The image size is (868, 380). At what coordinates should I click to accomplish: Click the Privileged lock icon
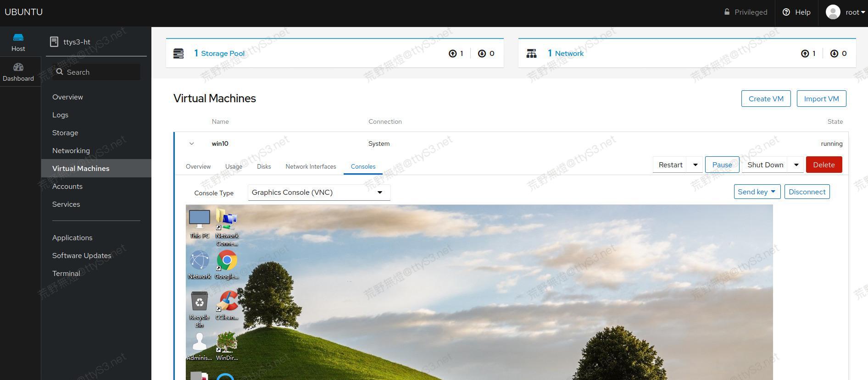coord(727,12)
